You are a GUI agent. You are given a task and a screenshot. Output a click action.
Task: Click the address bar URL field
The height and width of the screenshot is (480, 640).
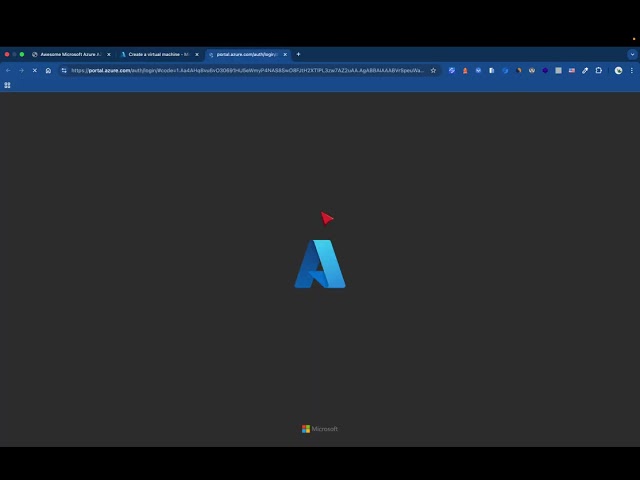click(247, 71)
